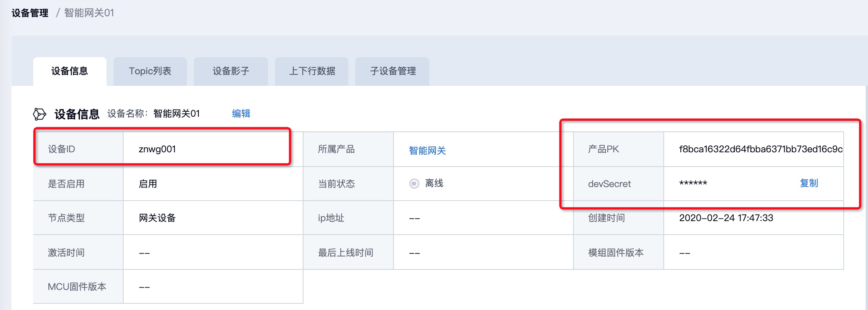
Task: Click the 网关设备 node type value
Action: [x=157, y=218]
